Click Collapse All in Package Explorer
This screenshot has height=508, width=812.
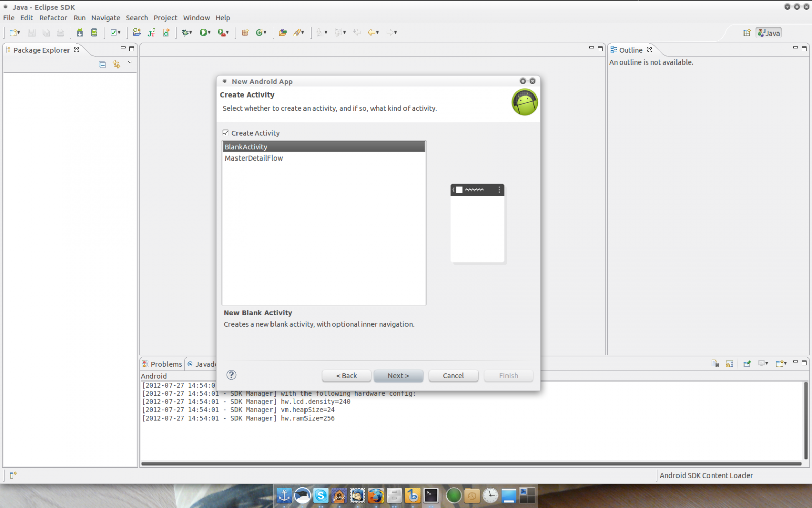[x=103, y=65]
